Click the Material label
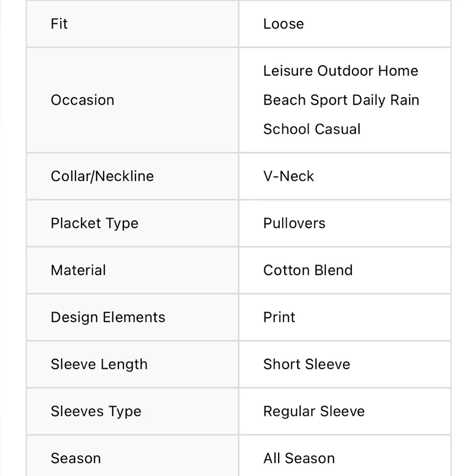The image size is (476, 476). [78, 270]
